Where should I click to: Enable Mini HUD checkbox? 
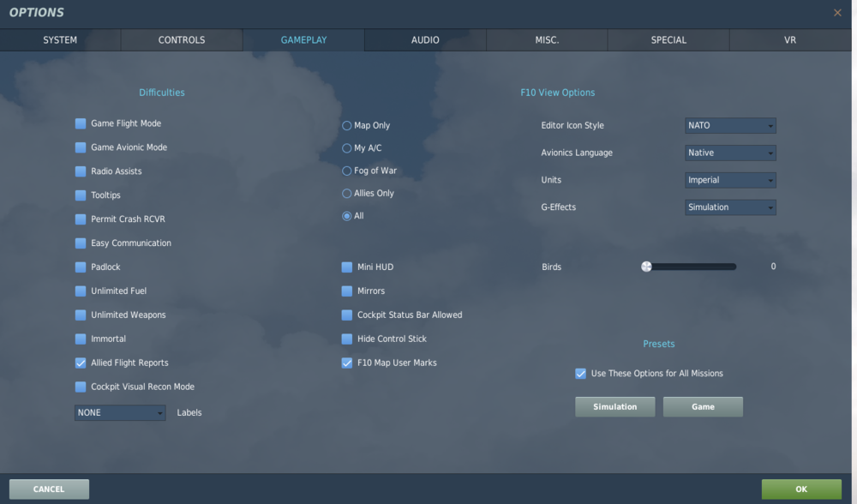(346, 267)
